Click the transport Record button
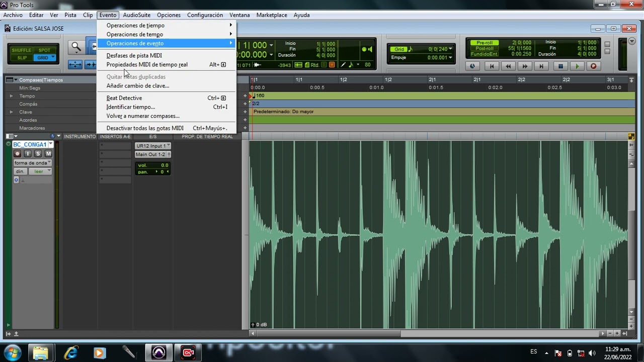The width and height of the screenshot is (644, 362). (x=593, y=66)
